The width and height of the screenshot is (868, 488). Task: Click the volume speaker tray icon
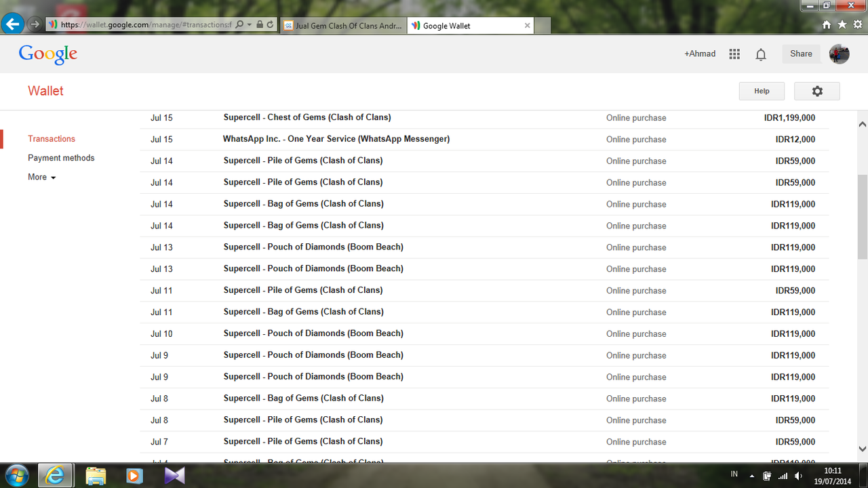799,476
